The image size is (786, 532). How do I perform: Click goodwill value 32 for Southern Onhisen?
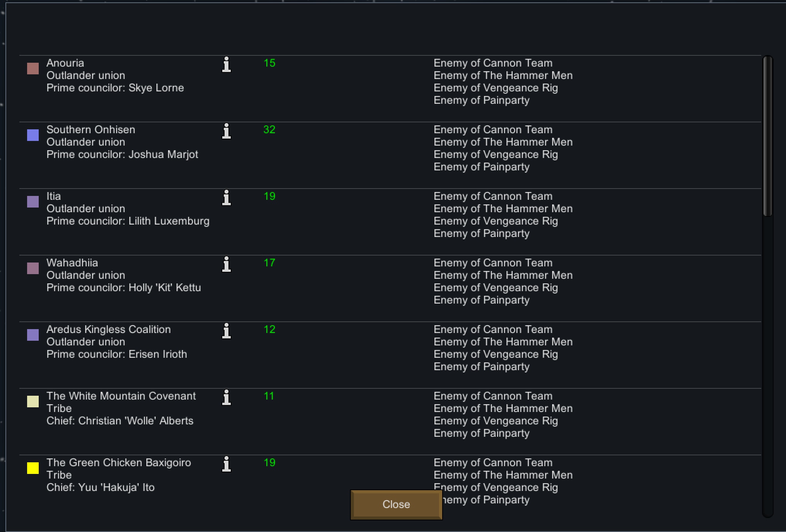269,130
